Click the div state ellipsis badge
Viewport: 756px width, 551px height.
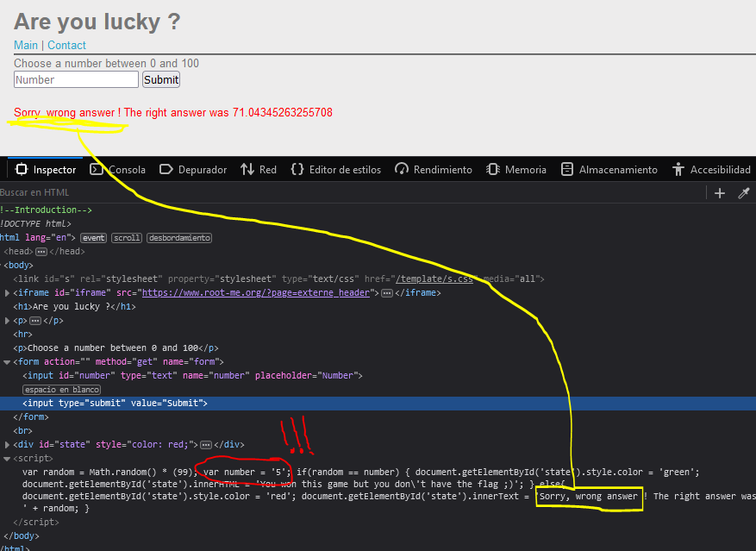tap(206, 444)
